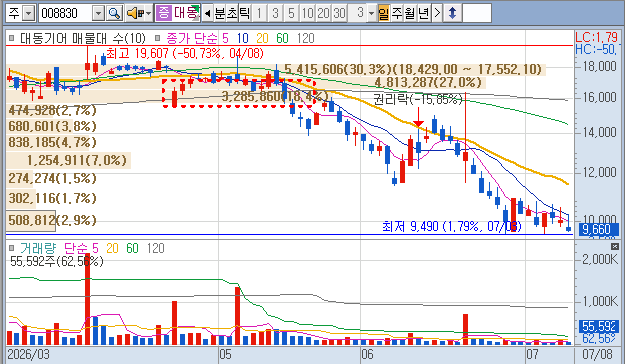The height and width of the screenshot is (364, 625).
Task: Click the red ex-rights arrow marker
Action: pyautogui.click(x=418, y=117)
